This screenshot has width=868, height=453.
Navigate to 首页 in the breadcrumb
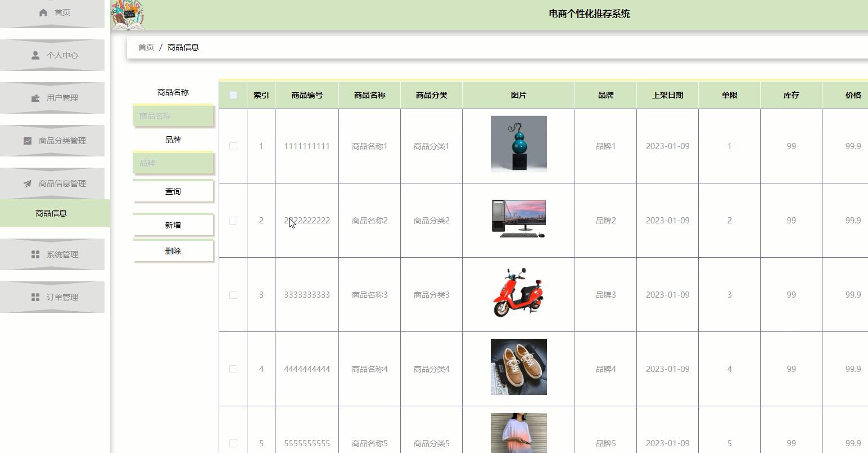pyautogui.click(x=145, y=47)
